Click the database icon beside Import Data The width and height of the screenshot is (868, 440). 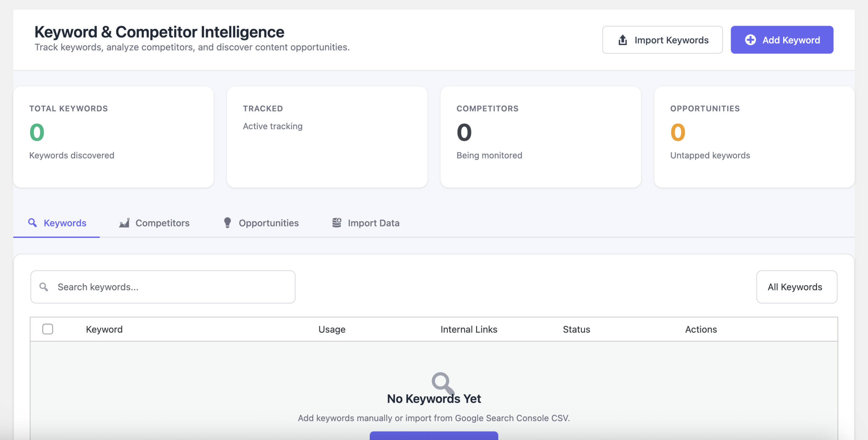click(336, 223)
